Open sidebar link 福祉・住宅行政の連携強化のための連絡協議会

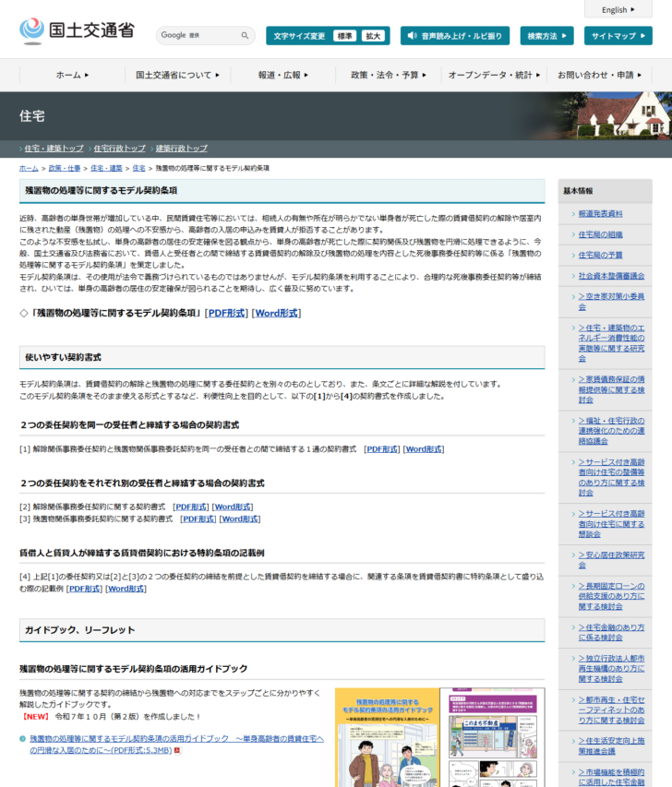click(611, 431)
